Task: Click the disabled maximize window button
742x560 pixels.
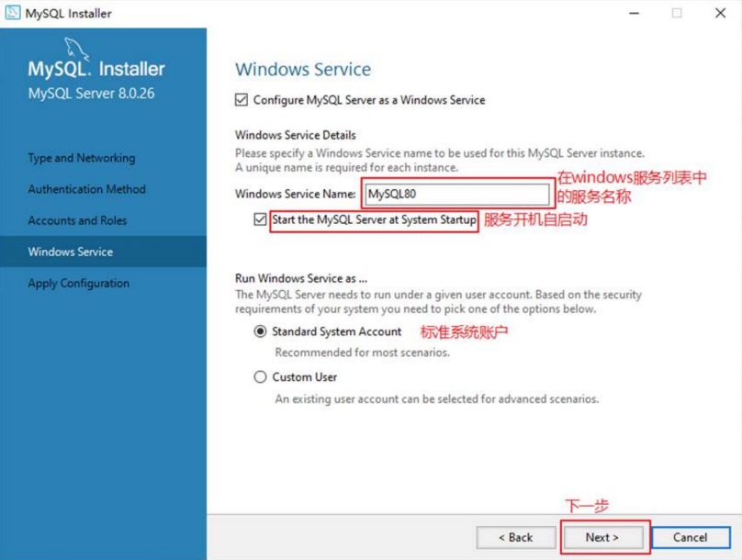Action: click(677, 13)
